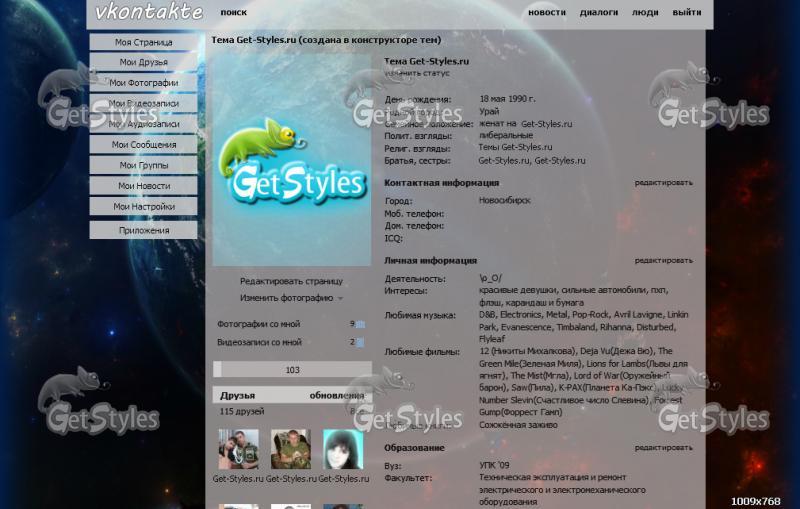The image size is (800, 509).
Task: Click красивые девушки interests text
Action: point(573,296)
